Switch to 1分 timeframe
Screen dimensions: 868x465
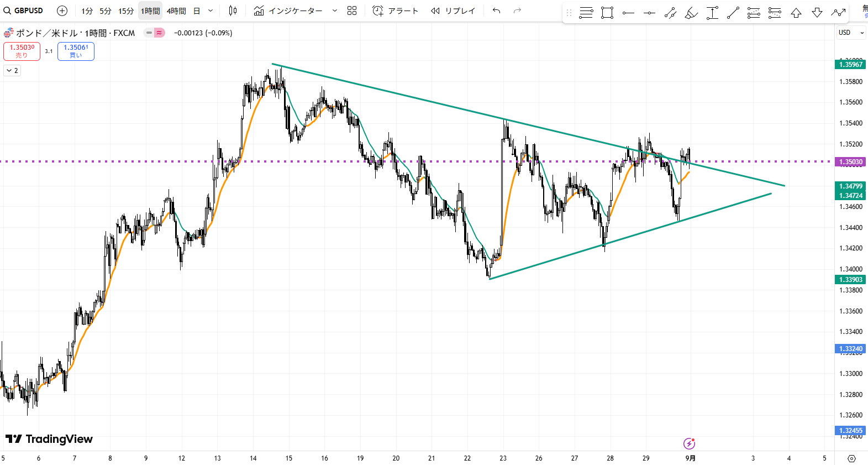click(x=87, y=11)
